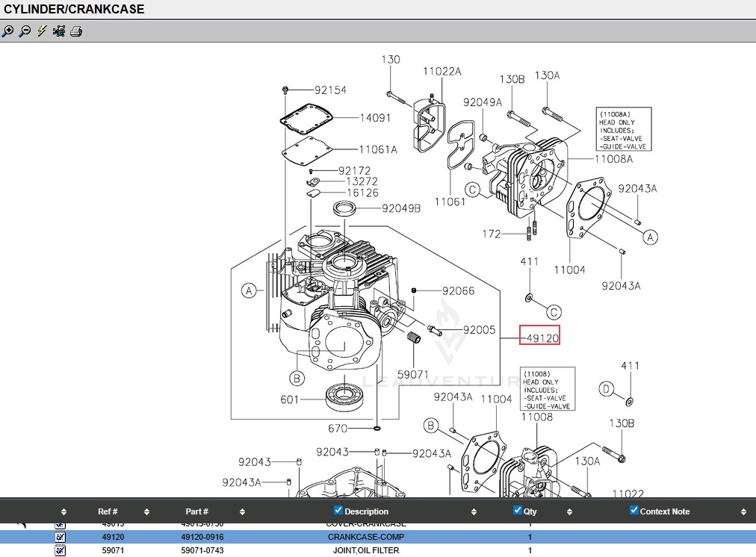Uncheck the Description column checkbox
The width and height of the screenshot is (756, 557).
(x=338, y=511)
